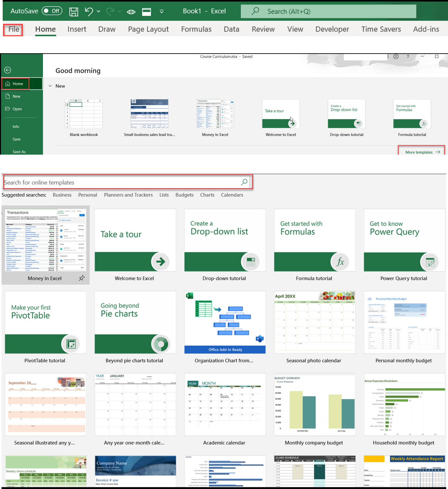Click Planners and Trackers suggested search
The image size is (448, 489).
coord(128,195)
